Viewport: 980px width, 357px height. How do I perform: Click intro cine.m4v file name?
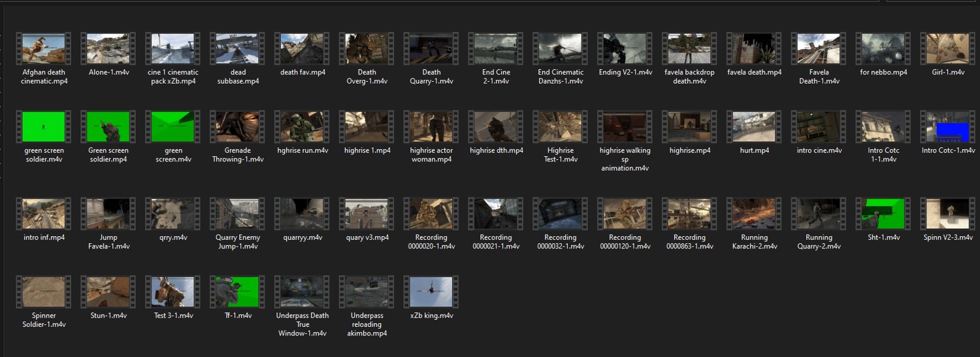pyautogui.click(x=819, y=150)
